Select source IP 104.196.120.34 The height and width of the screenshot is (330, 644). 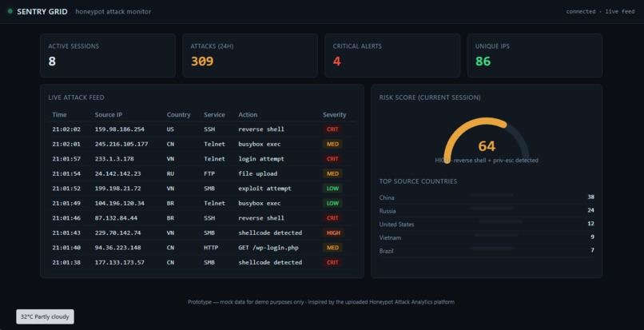click(x=120, y=203)
